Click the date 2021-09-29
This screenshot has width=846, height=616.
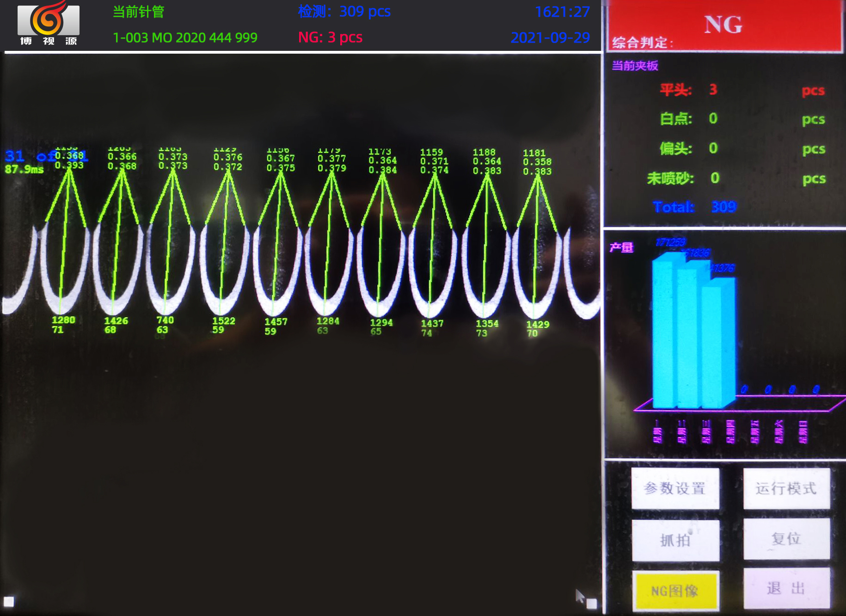click(550, 37)
